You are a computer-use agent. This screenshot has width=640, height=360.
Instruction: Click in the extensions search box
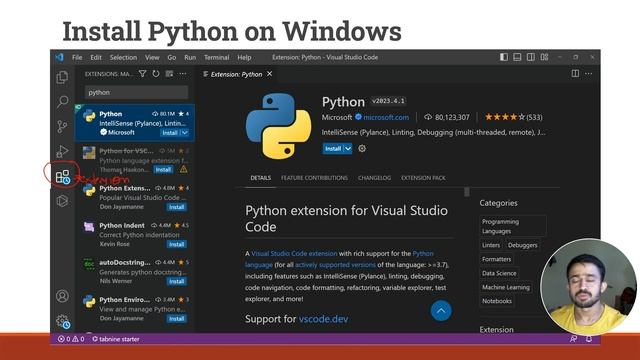click(x=136, y=92)
